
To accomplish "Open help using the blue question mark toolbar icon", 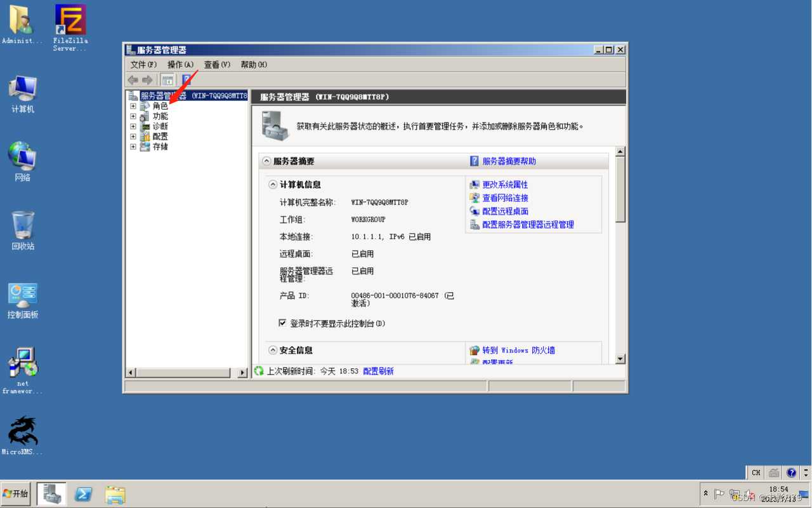I will click(187, 80).
